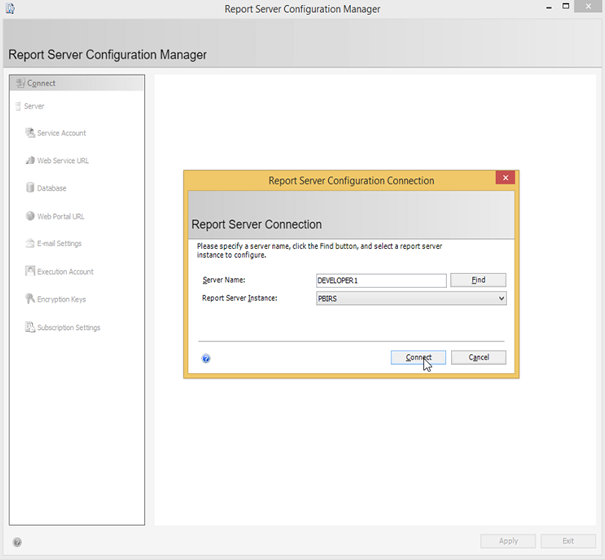Click the 'Server Name:' label

[224, 280]
